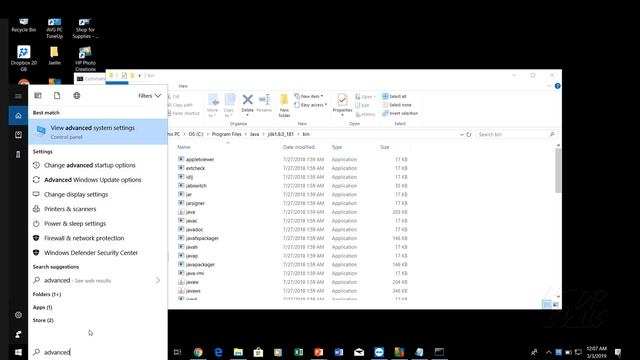Viewport: 640px width, 360px height.
Task: Click Program Files in the address breadcrumb
Action: click(227, 134)
